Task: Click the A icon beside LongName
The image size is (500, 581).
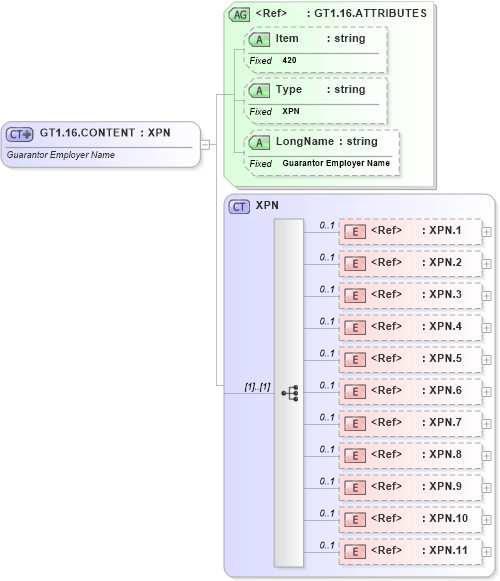Action: (x=259, y=143)
